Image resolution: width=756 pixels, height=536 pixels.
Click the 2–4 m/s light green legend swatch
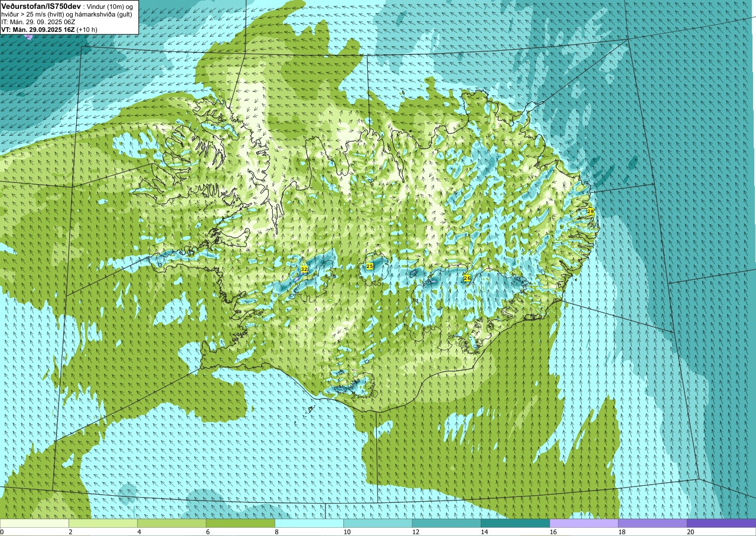pos(103,523)
